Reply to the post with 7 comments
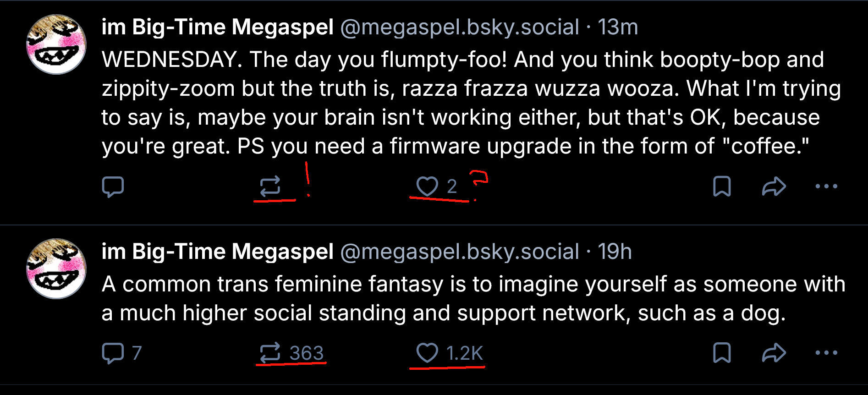 (113, 353)
